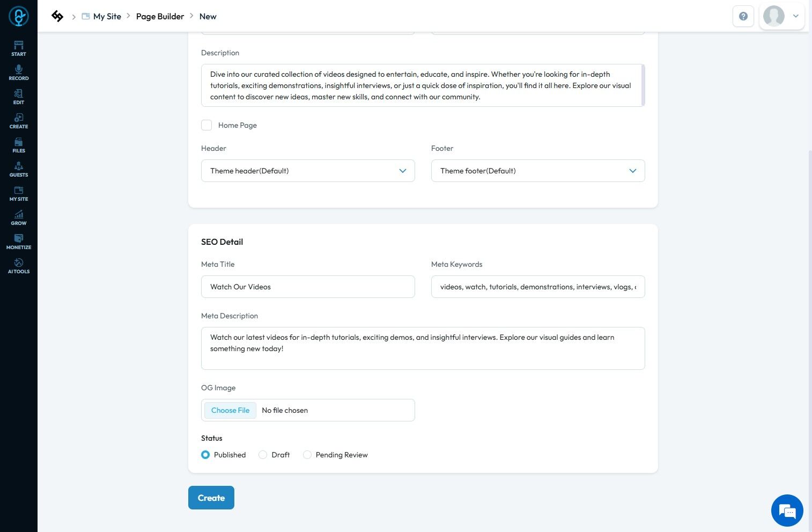Viewport: 812px width, 532px height.
Task: Click the Create button
Action: pyautogui.click(x=211, y=498)
